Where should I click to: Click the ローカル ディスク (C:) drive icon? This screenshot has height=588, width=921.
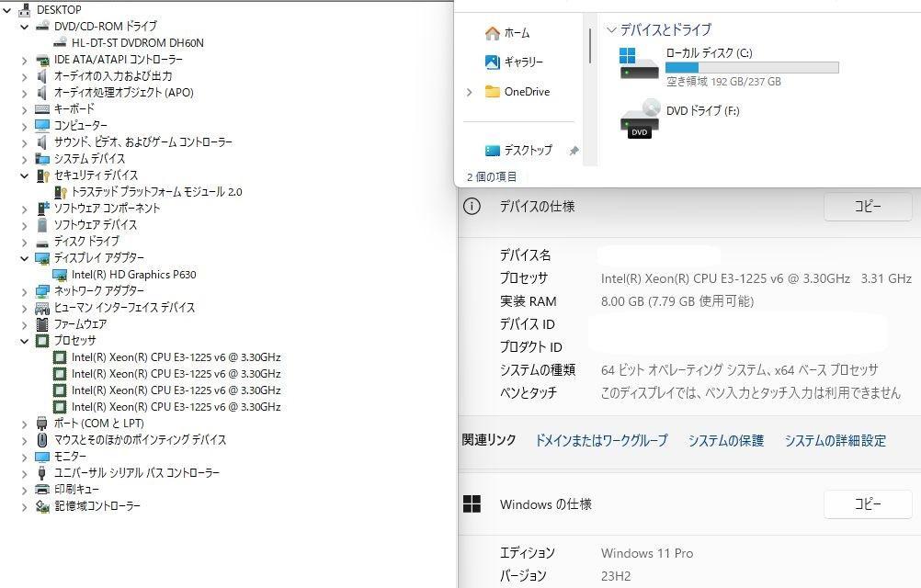click(x=639, y=63)
